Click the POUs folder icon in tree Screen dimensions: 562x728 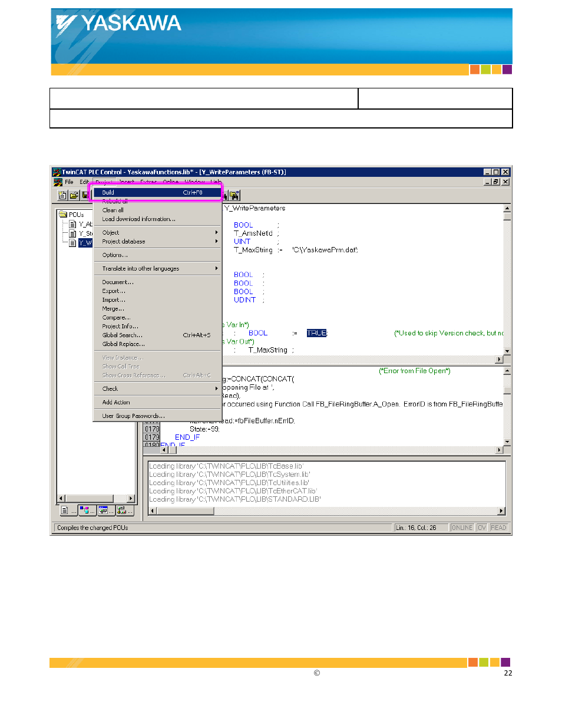63,214
